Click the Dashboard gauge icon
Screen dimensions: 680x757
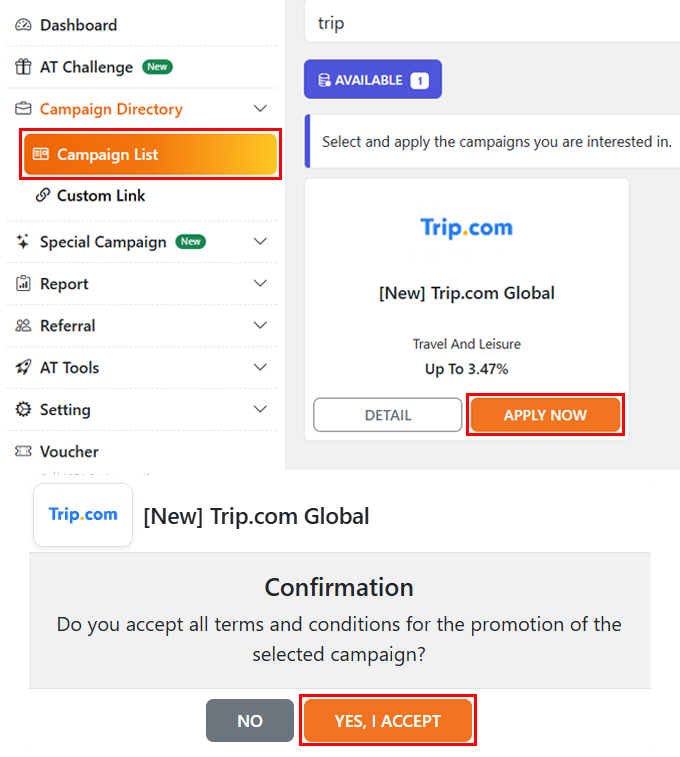click(x=23, y=25)
